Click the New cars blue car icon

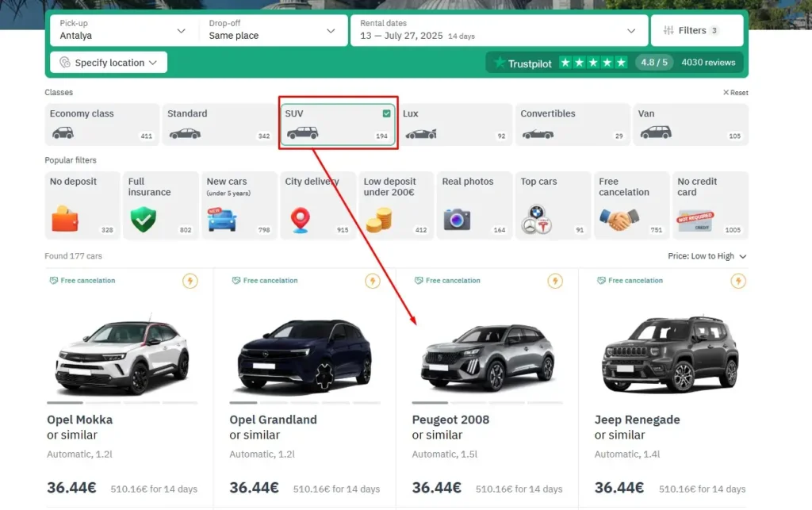tap(222, 220)
